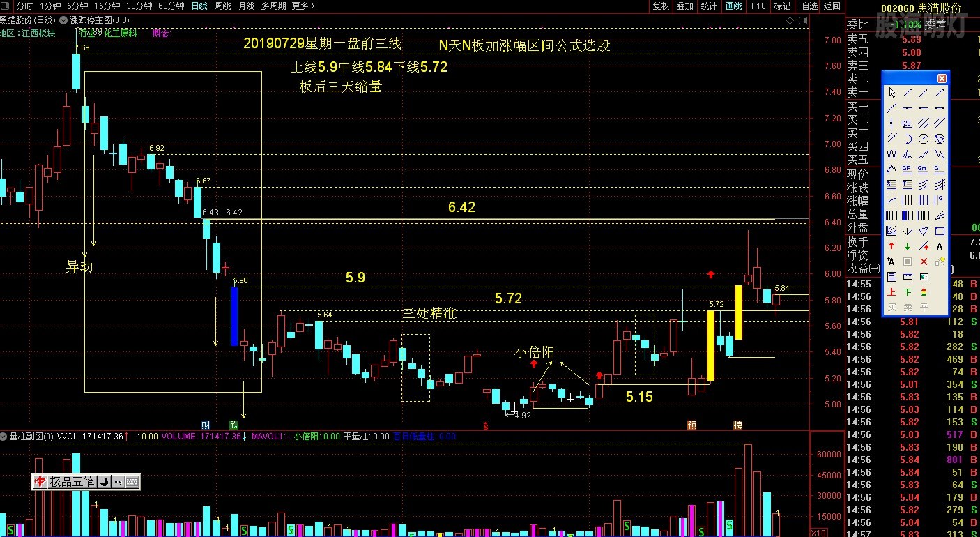Select the 日线 daily chart tab

[199, 6]
